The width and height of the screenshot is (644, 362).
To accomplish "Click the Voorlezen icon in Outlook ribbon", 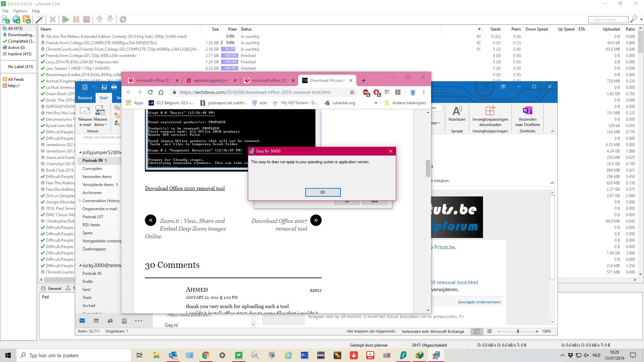I will point(457,114).
